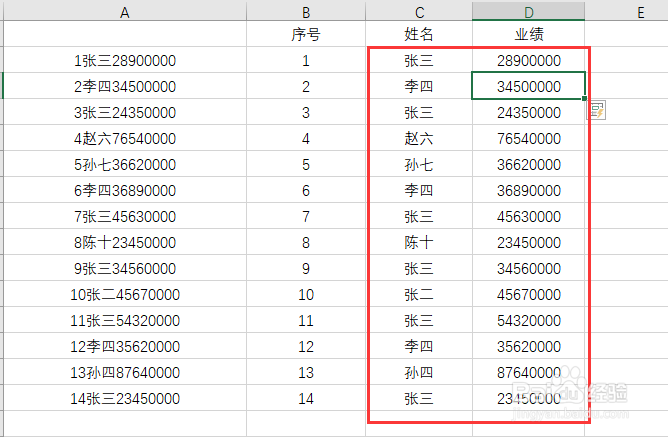Screen dimensions: 668x437
Task: Select cell containing 2李四34500000
Action: click(125, 86)
